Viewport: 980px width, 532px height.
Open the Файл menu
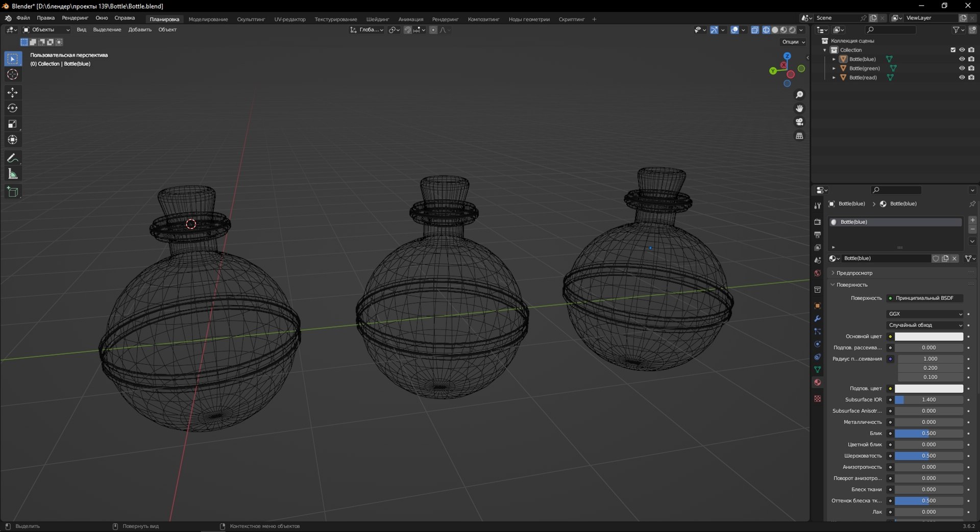23,18
